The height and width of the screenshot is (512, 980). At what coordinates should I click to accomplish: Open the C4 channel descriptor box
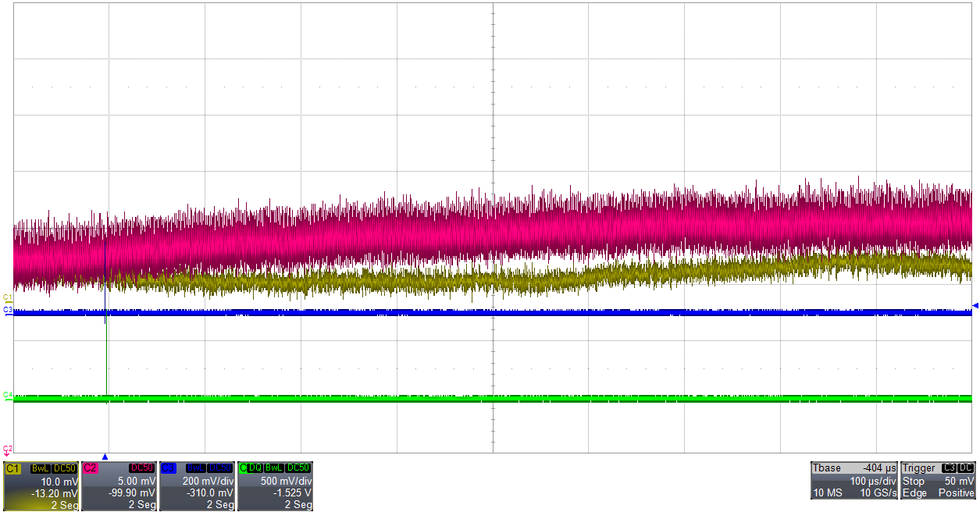275,485
